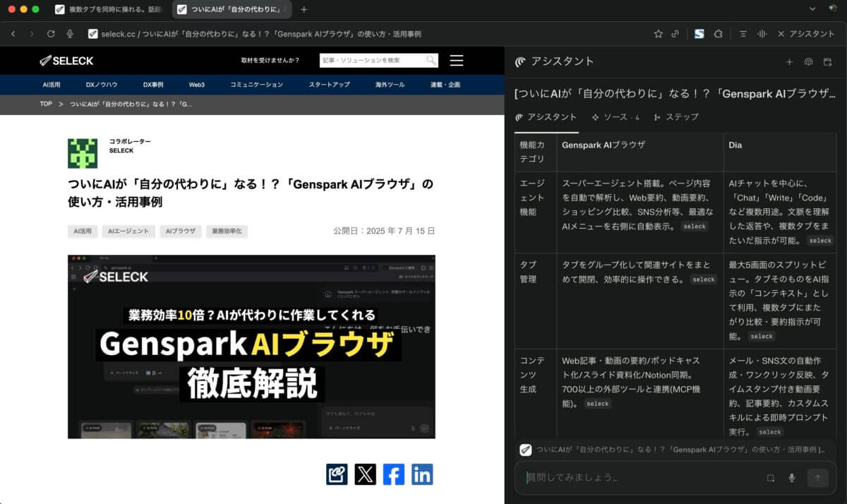The image size is (847, 504).
Task: Open the ソース · 4 tab
Action: tap(615, 117)
